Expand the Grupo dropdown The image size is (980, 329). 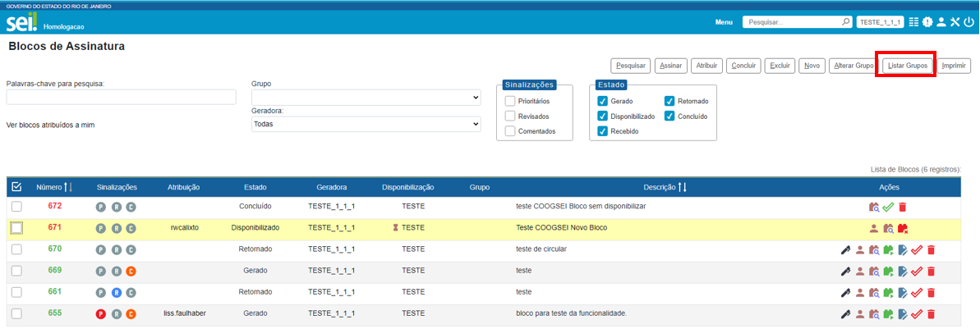(x=366, y=98)
